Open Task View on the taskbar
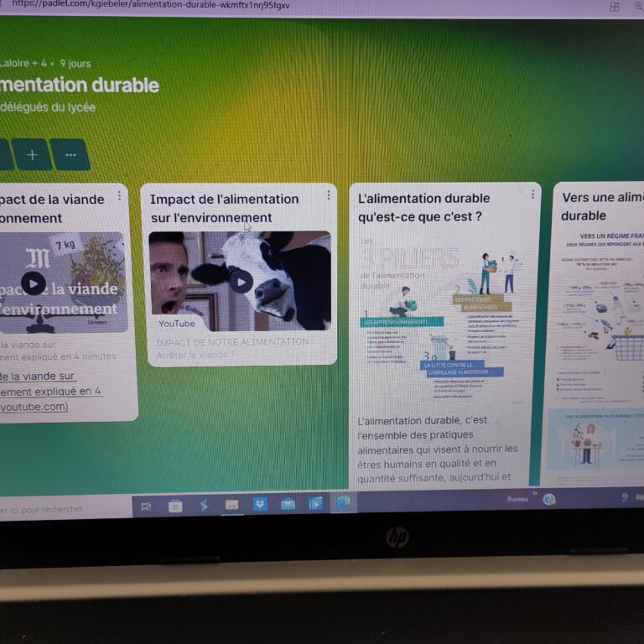 pos(146,506)
